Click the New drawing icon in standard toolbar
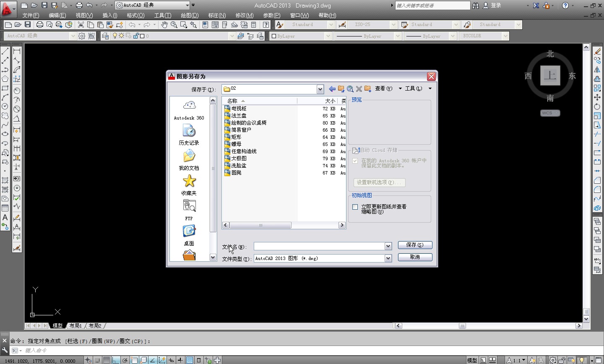The image size is (604, 364). tap(8, 25)
